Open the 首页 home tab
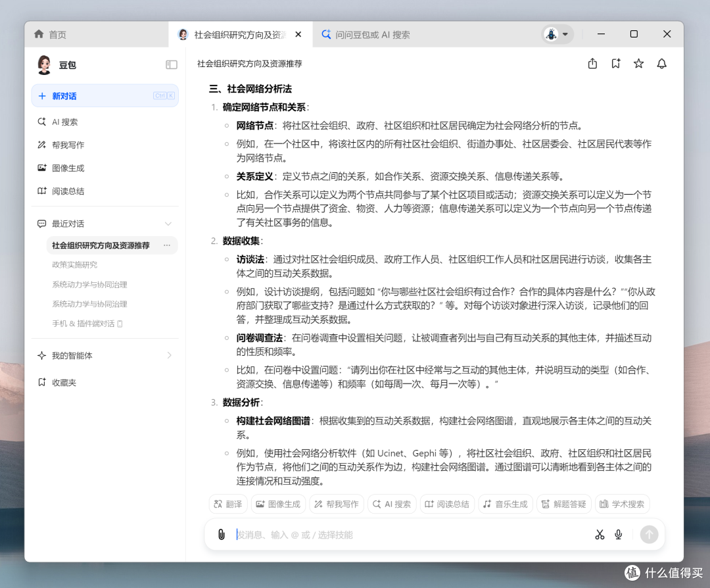710x588 pixels. click(96, 34)
